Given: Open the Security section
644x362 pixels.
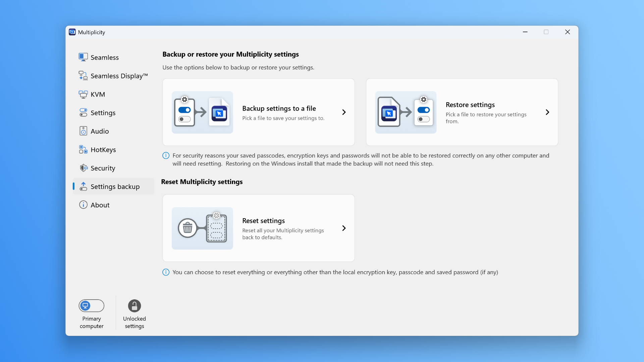Looking at the screenshot, I should tap(113, 168).
